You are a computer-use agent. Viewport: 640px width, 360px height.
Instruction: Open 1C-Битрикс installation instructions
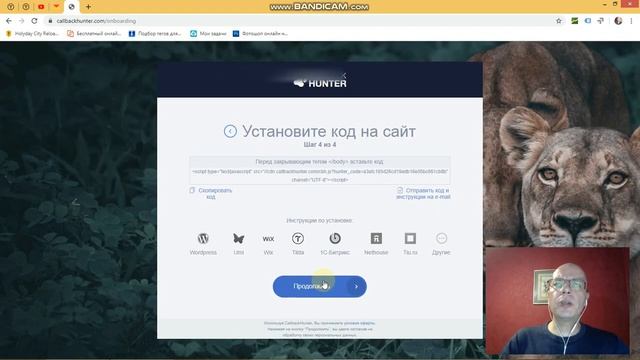335,244
